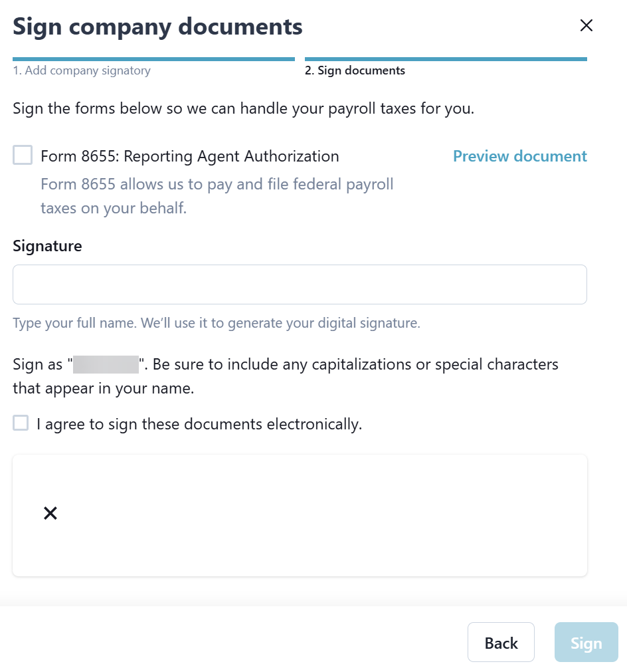Click the step 1 progress bar

153,59
